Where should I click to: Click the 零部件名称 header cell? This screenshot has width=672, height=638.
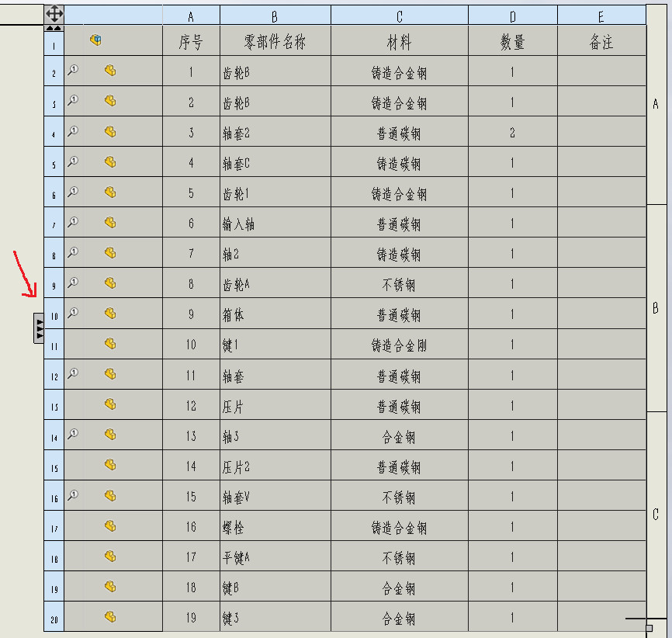tap(275, 40)
